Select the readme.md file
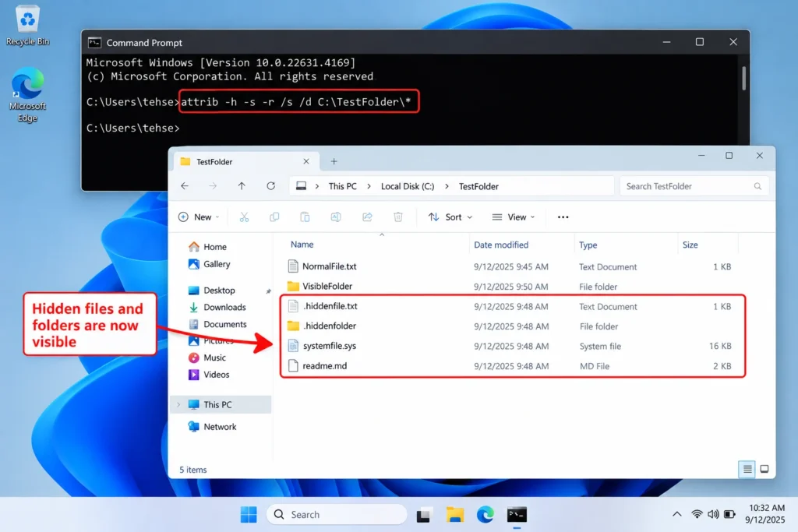This screenshot has width=798, height=532. (x=509, y=365)
